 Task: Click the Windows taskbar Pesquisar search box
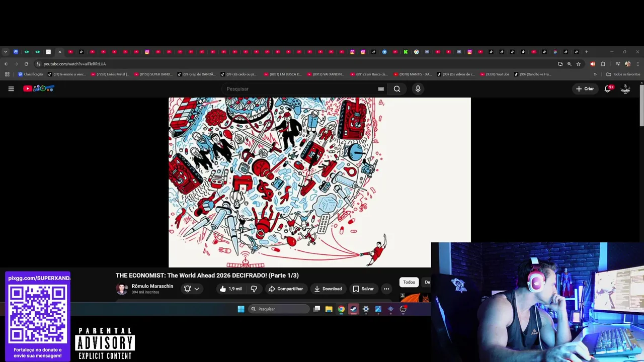coord(279,309)
